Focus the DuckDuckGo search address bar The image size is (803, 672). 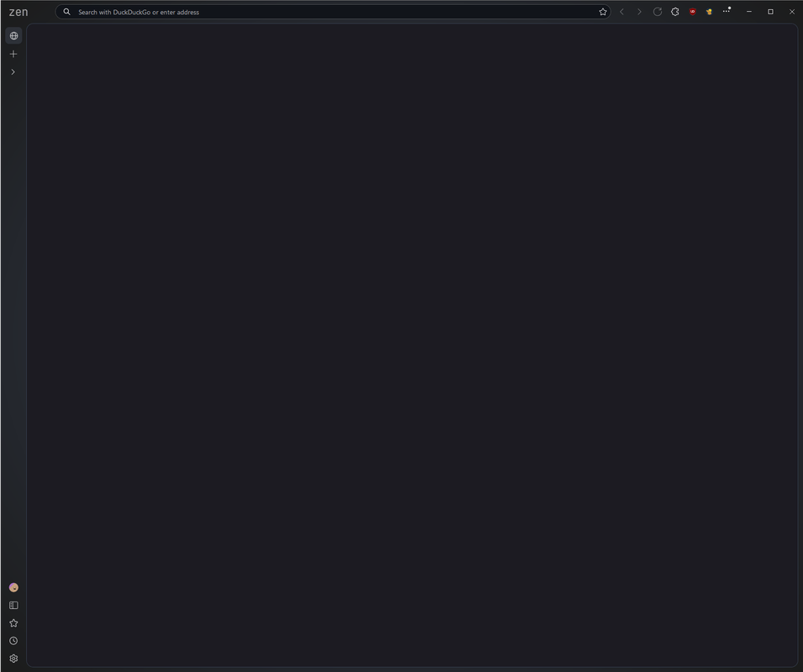coord(333,12)
